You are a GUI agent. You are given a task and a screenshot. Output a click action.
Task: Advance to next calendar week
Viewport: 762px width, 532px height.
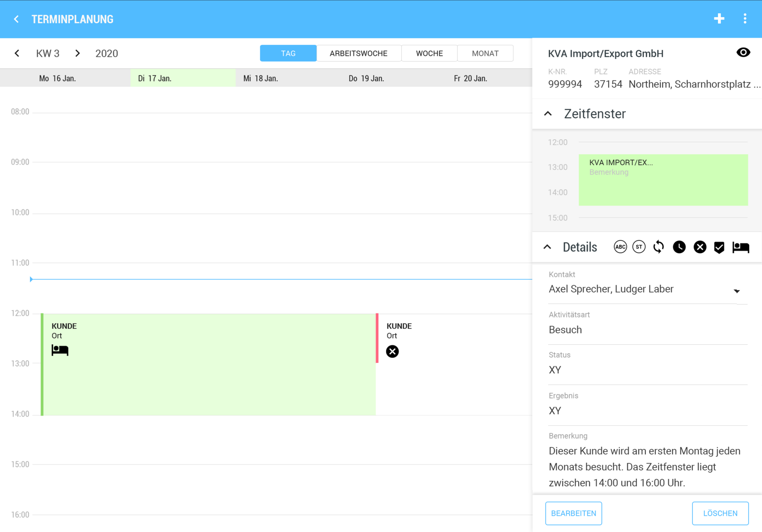pos(78,54)
